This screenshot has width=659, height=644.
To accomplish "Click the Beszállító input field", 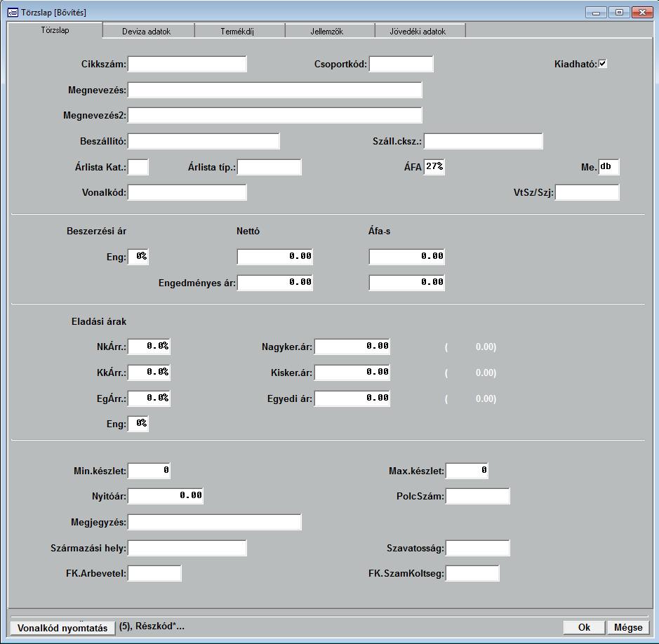I will point(204,141).
